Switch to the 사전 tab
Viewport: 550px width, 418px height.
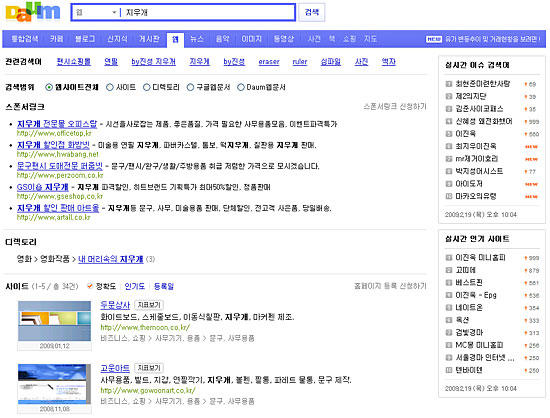tap(314, 39)
